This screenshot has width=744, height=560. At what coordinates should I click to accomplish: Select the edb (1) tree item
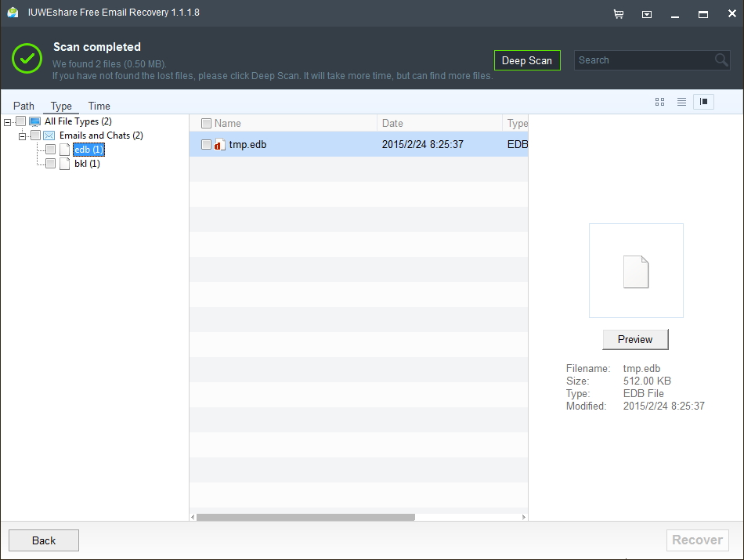click(88, 150)
